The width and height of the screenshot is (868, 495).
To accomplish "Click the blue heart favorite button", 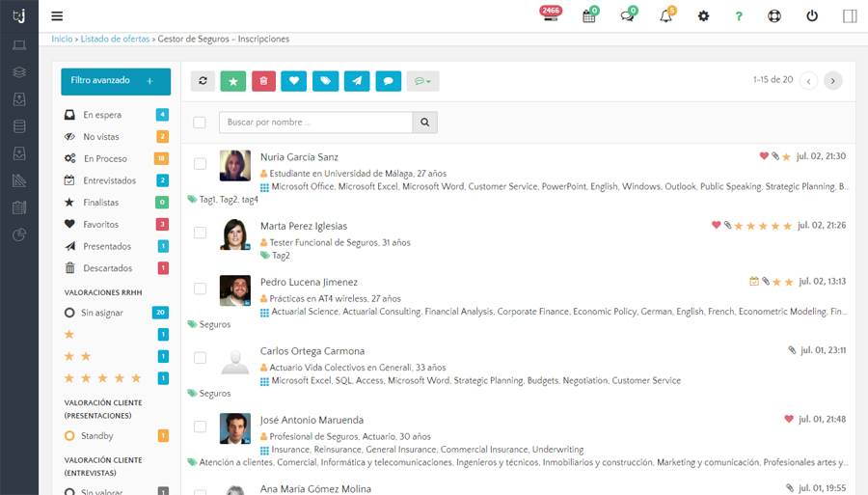I will click(294, 81).
